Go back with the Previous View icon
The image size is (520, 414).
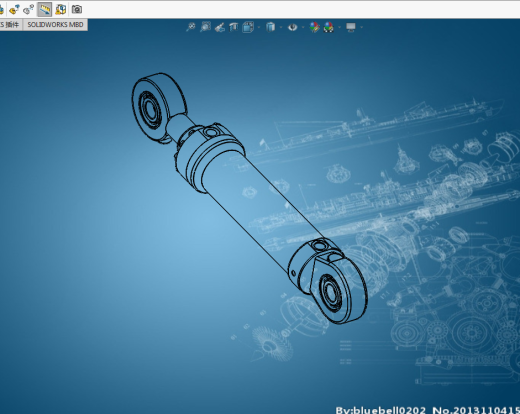pyautogui.click(x=220, y=27)
